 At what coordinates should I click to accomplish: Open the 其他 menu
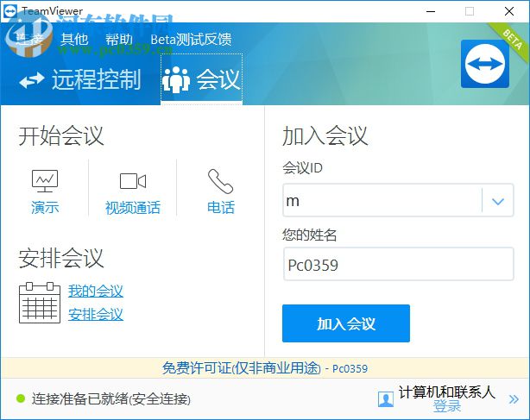(x=74, y=40)
